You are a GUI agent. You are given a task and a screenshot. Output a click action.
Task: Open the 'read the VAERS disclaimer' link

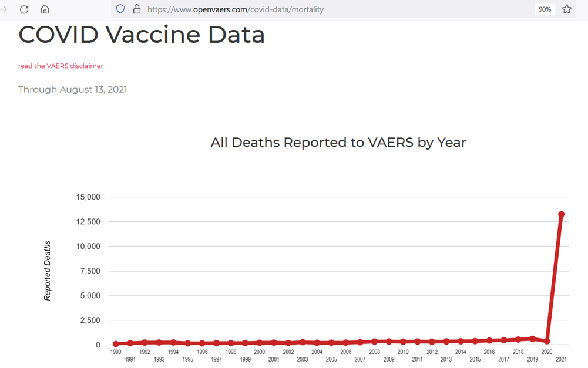coord(61,66)
